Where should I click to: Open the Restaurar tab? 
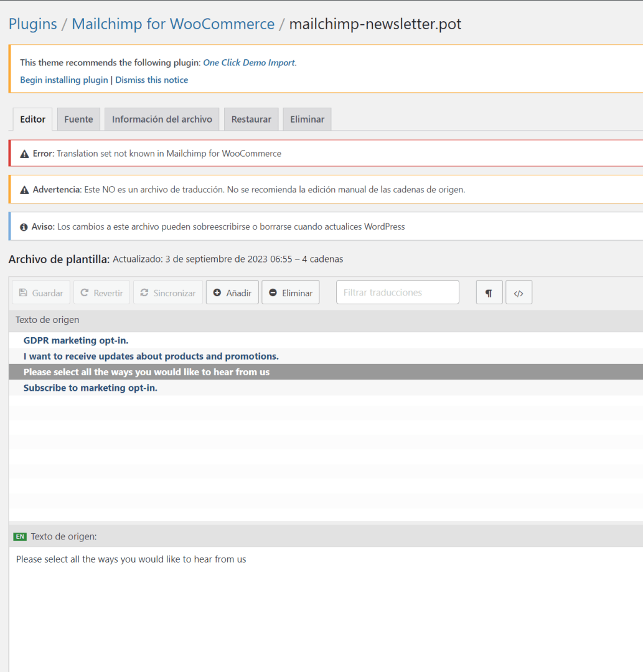[x=251, y=119]
